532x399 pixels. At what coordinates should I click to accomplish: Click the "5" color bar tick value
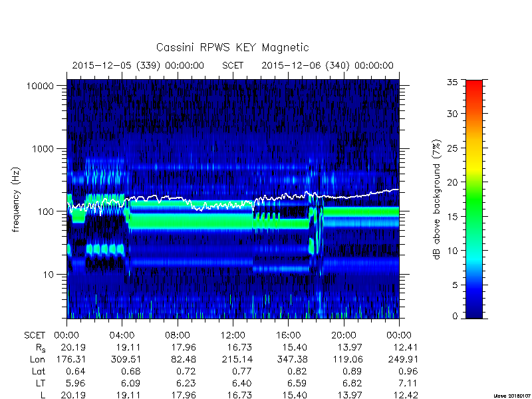tap(455, 285)
